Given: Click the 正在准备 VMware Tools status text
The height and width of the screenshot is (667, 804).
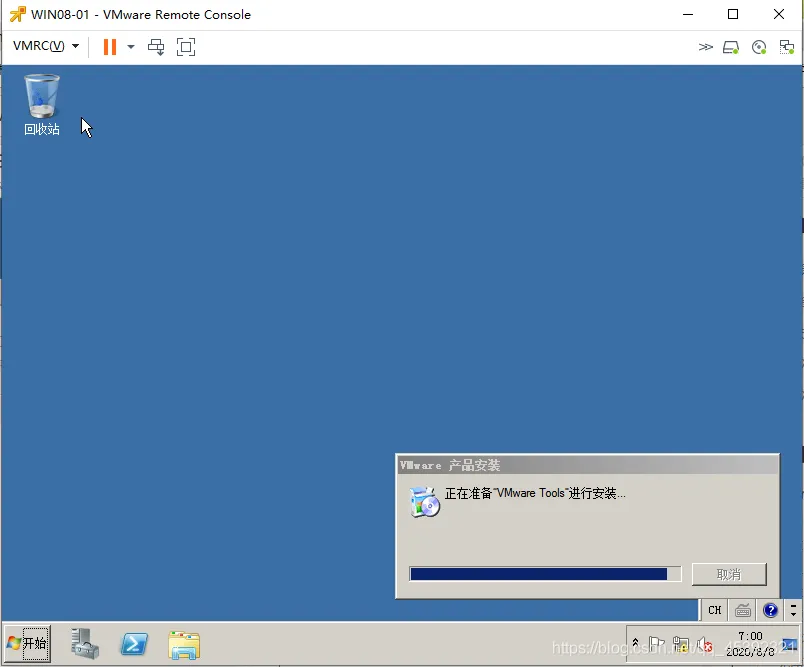Looking at the screenshot, I should pyautogui.click(x=535, y=493).
